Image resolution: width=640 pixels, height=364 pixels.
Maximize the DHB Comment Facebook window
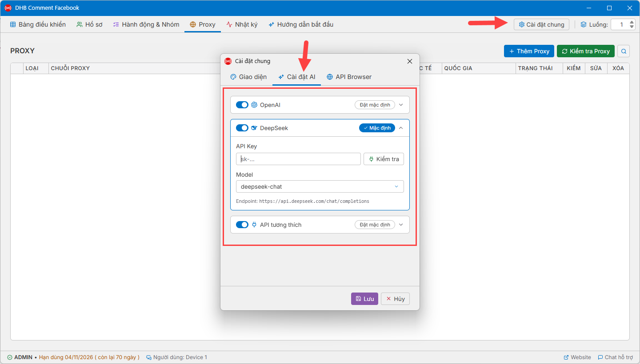point(609,8)
